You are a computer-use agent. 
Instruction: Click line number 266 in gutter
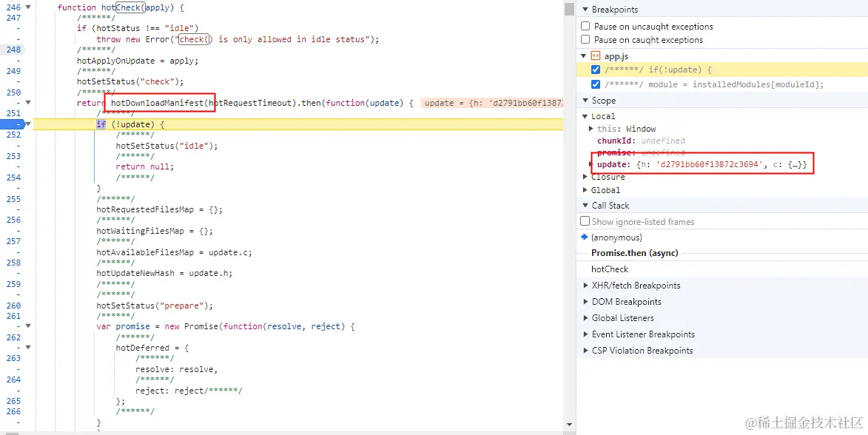click(14, 412)
